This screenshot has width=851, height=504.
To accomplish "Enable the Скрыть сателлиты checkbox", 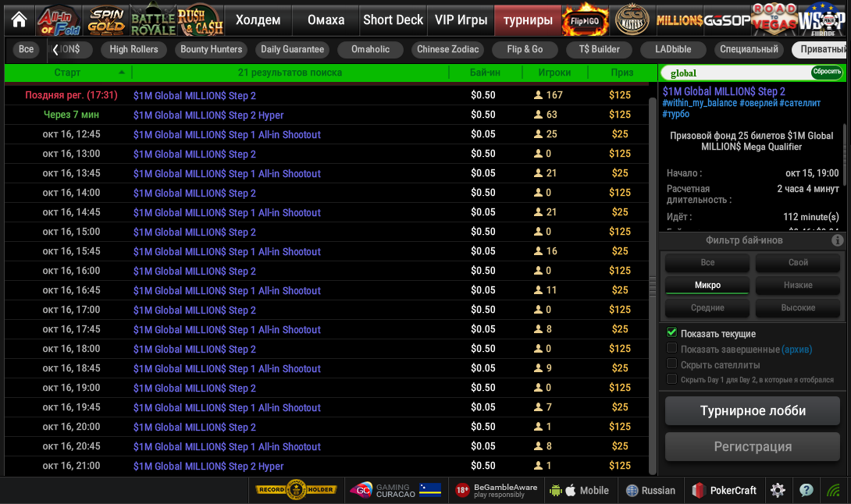I will 671,364.
